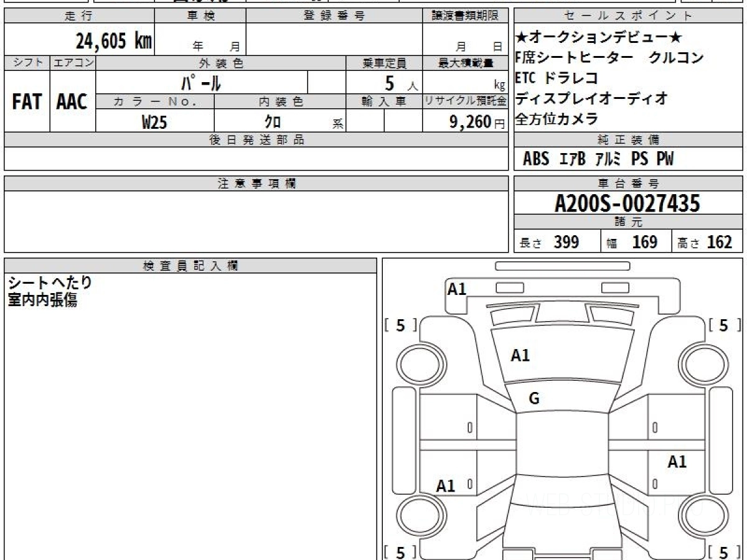Image resolution: width=747 pixels, height=560 pixels.
Task: Click the 高さ 162 height value
Action: coord(705,242)
